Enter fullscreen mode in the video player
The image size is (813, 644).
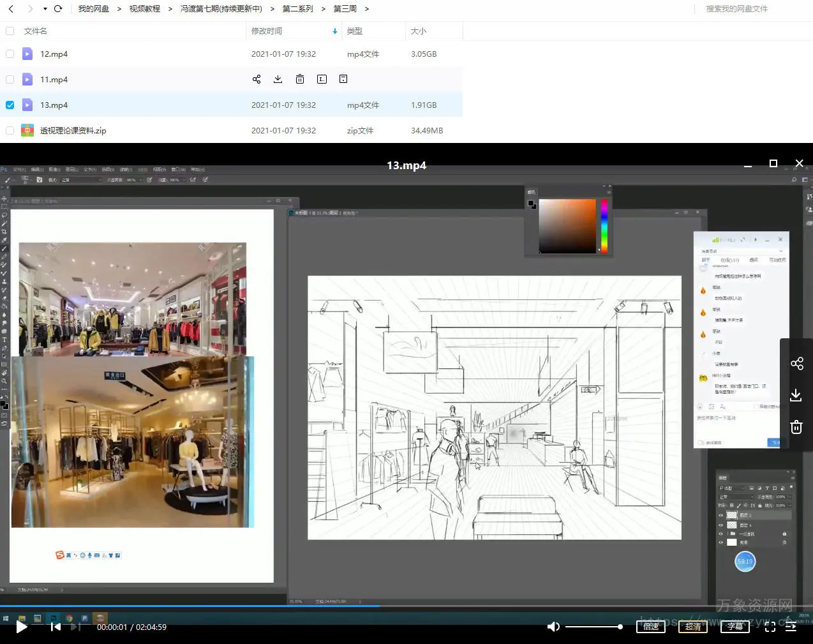[x=770, y=627]
